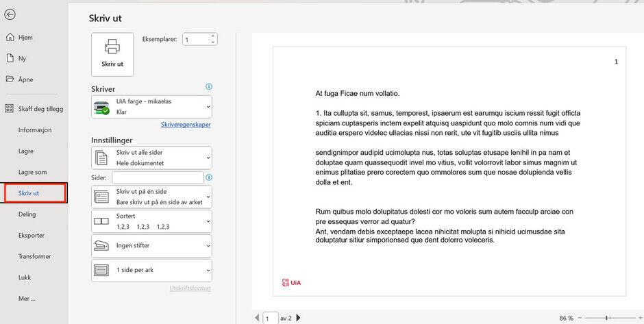Select Skriv ut in the sidebar

(36, 193)
